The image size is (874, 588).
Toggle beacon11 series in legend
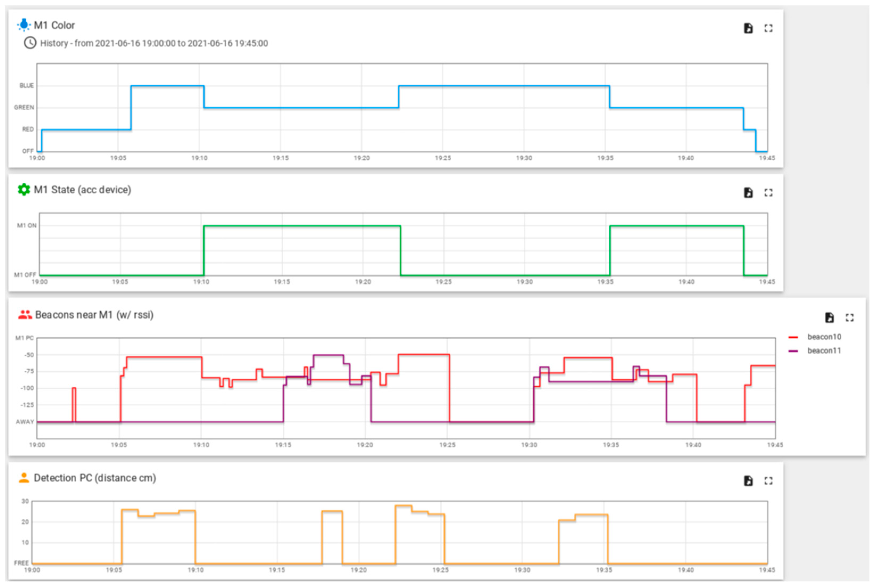pos(824,351)
